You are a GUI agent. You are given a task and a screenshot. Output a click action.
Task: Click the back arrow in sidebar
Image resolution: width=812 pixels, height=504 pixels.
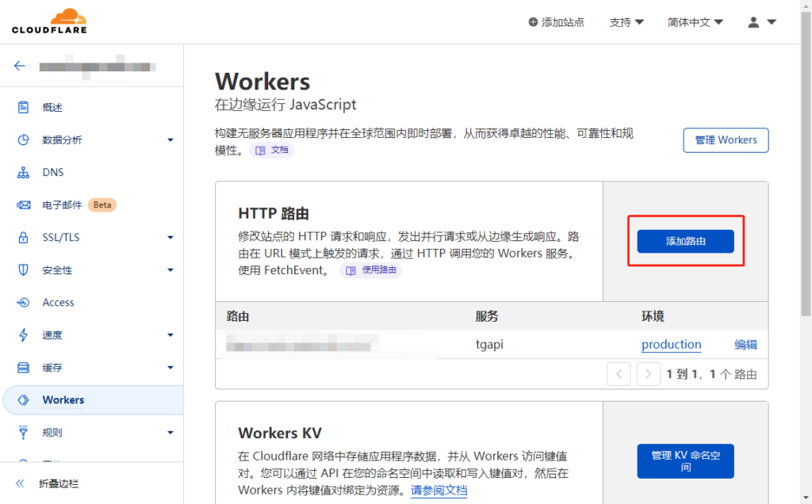point(20,66)
